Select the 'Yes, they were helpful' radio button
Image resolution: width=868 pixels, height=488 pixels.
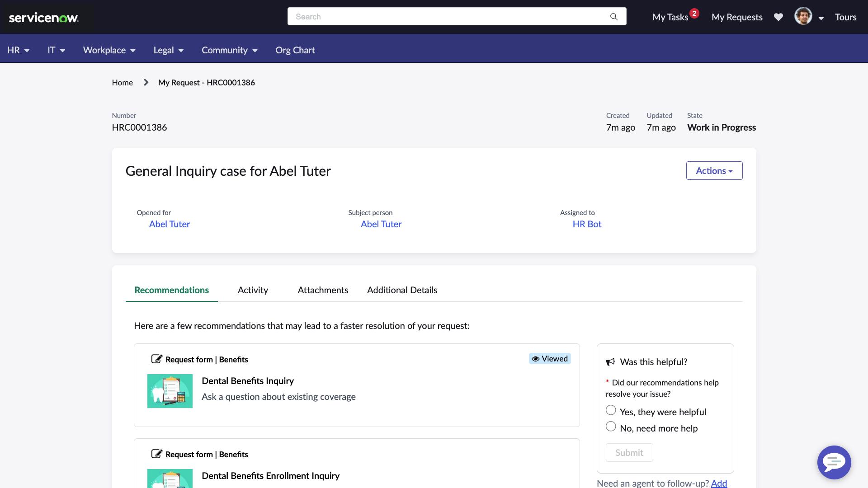click(x=610, y=412)
